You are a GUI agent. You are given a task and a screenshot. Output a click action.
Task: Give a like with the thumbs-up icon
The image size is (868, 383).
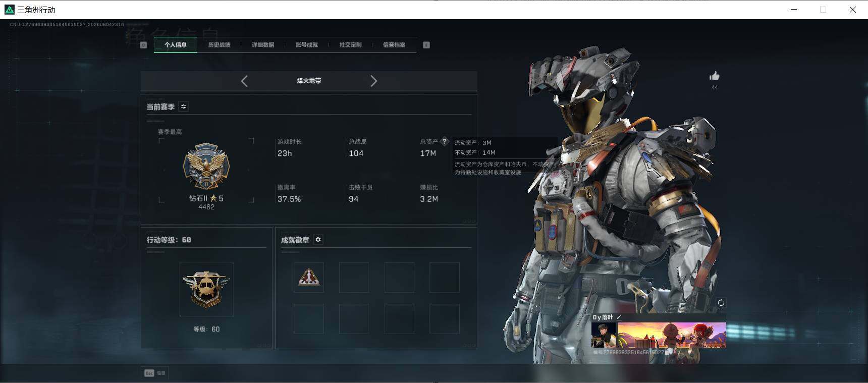click(715, 76)
